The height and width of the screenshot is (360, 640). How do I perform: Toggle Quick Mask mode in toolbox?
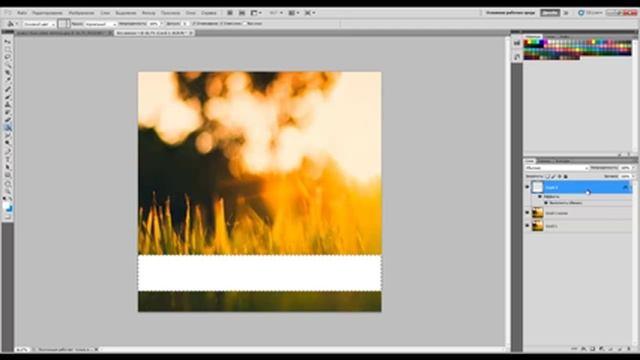(8, 218)
